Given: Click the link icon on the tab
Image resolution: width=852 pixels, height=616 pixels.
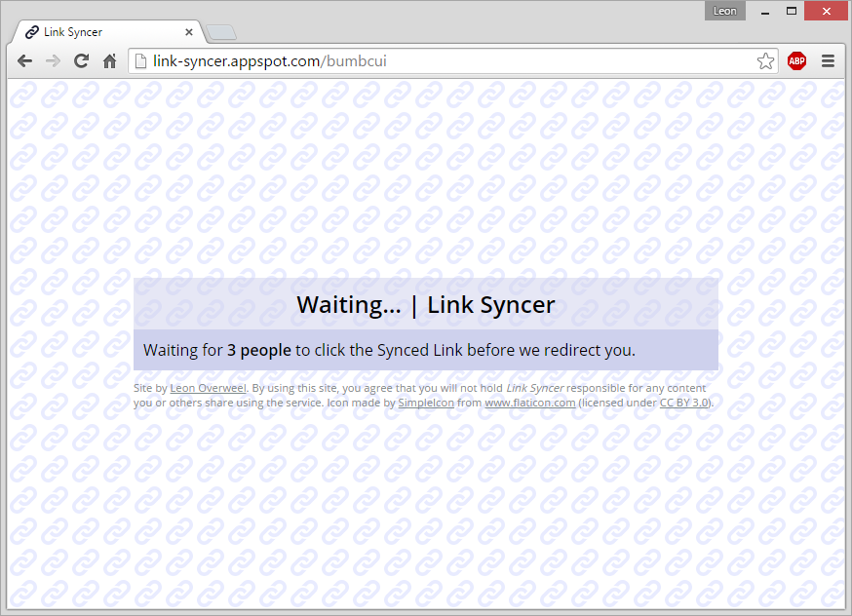Looking at the screenshot, I should tap(32, 32).
